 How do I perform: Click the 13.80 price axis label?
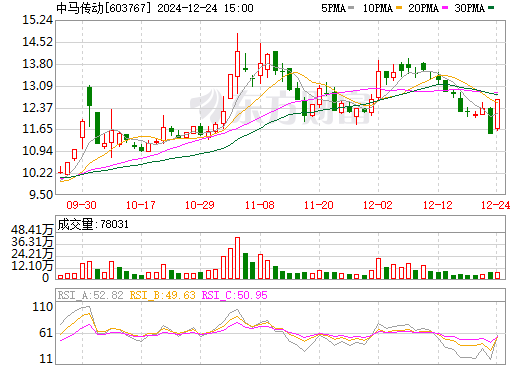[38, 64]
